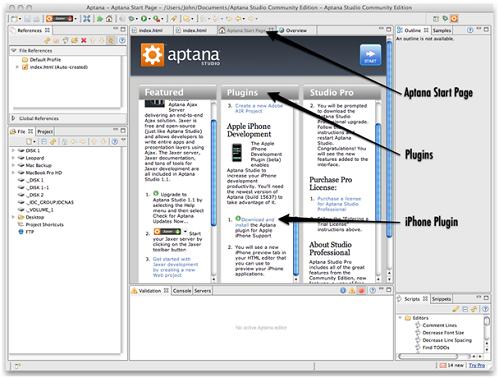Open the Snippets tab

[441, 299]
